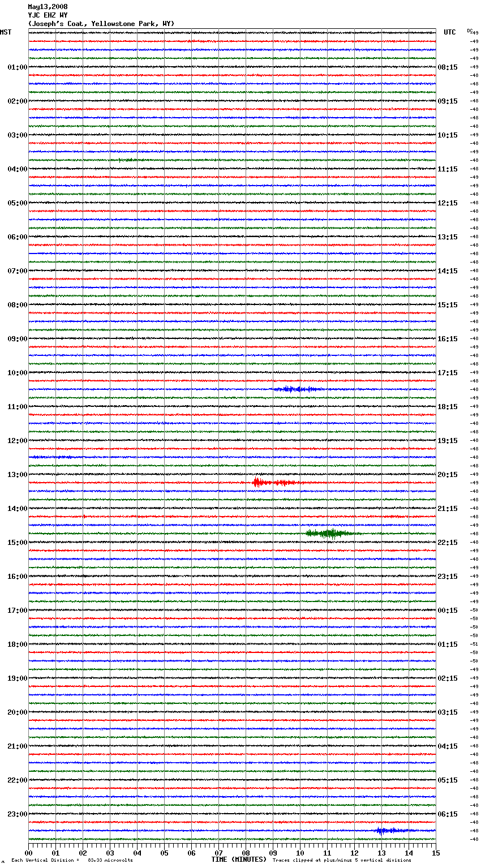Click the 23:15 UTC time label

(x=448, y=577)
